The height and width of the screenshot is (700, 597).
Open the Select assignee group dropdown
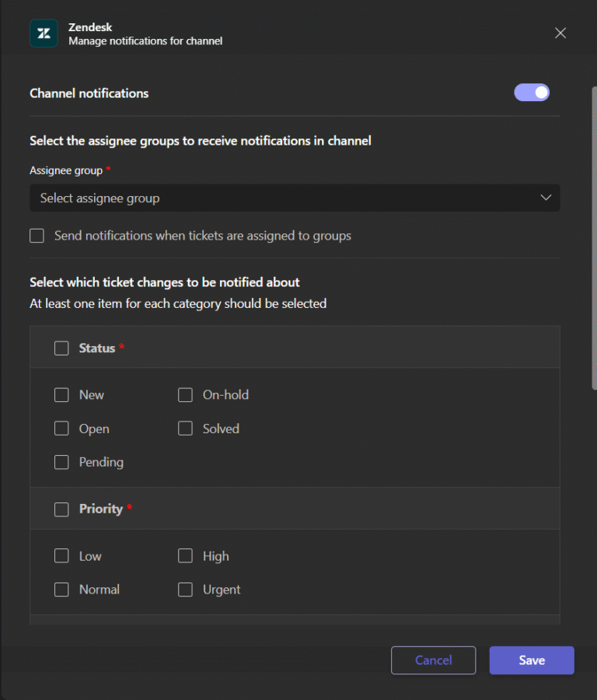(295, 198)
